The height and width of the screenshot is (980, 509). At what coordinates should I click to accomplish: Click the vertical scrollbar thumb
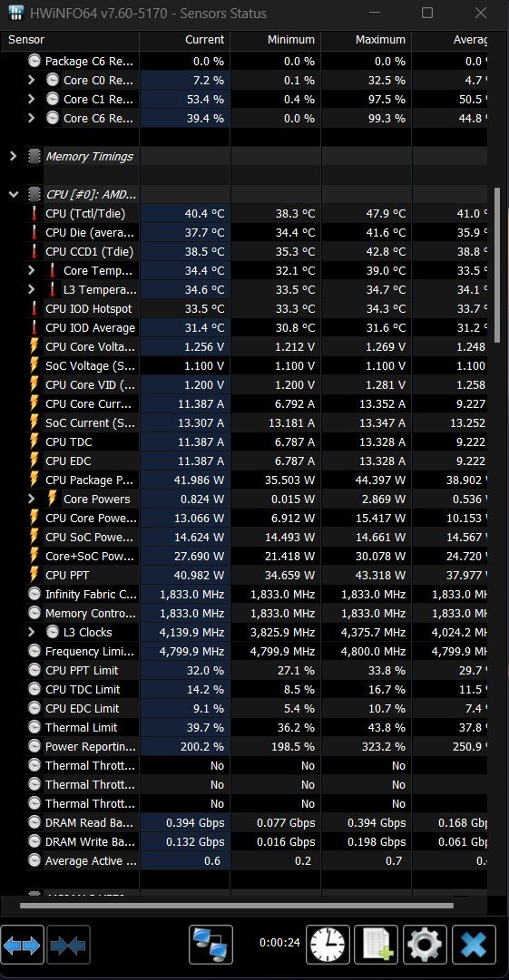coord(498,265)
